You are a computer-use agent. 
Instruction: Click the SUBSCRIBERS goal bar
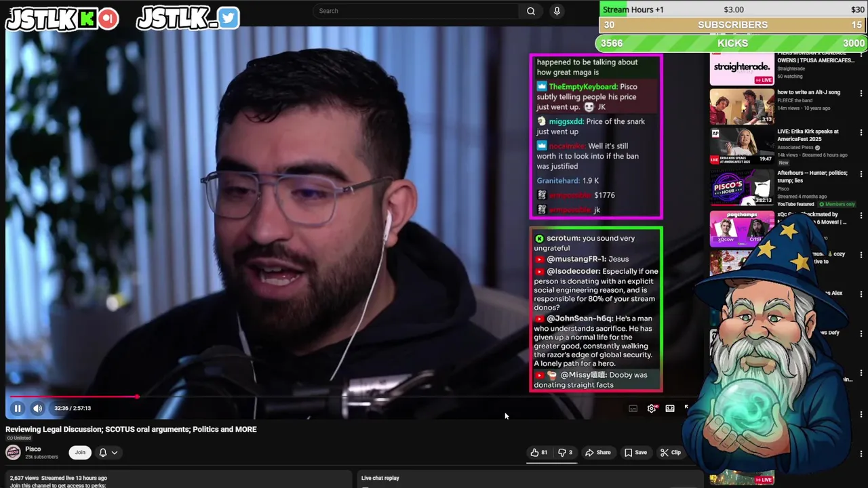[x=733, y=25]
